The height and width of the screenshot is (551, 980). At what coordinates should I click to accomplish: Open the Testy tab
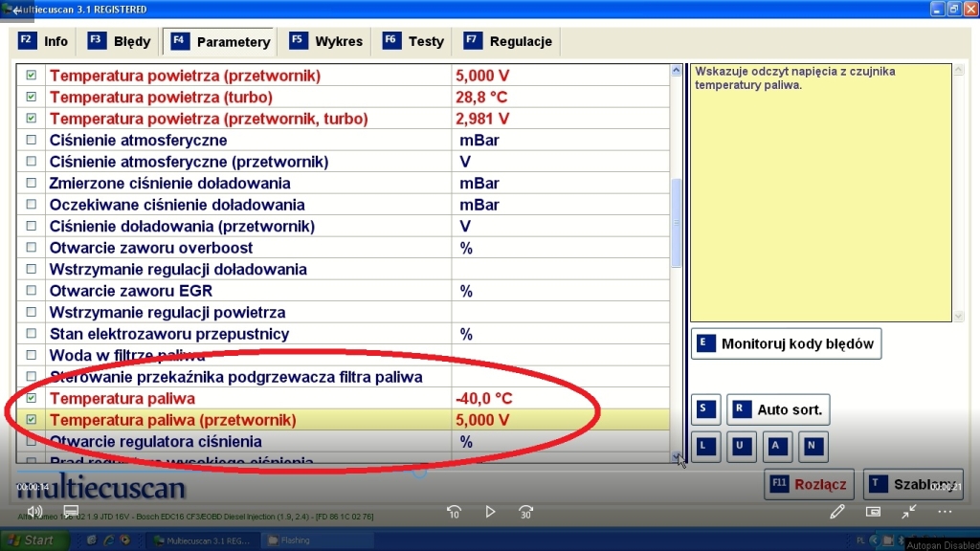pos(413,41)
